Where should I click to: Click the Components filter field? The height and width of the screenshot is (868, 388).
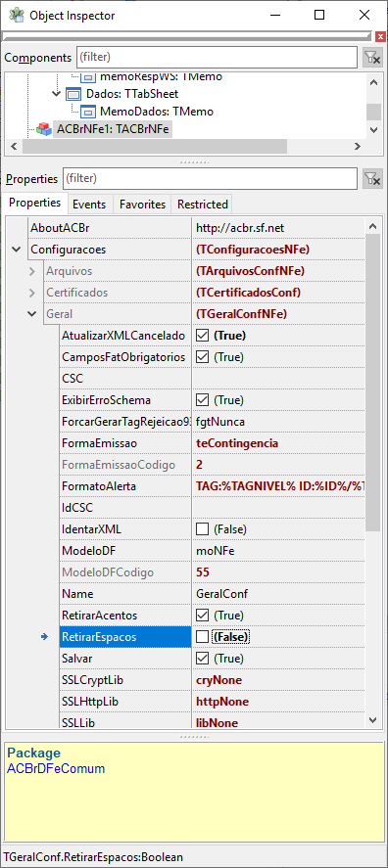pos(217,57)
